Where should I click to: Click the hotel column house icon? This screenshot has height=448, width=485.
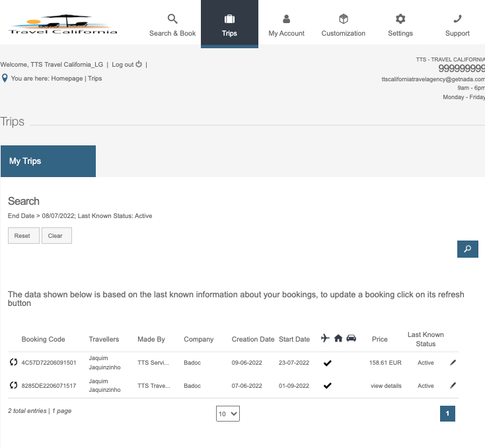click(x=338, y=338)
